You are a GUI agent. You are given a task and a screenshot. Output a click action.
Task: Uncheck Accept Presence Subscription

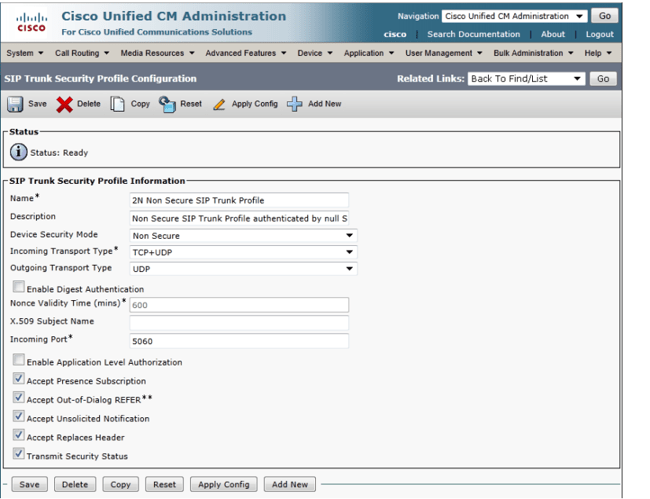(18, 378)
